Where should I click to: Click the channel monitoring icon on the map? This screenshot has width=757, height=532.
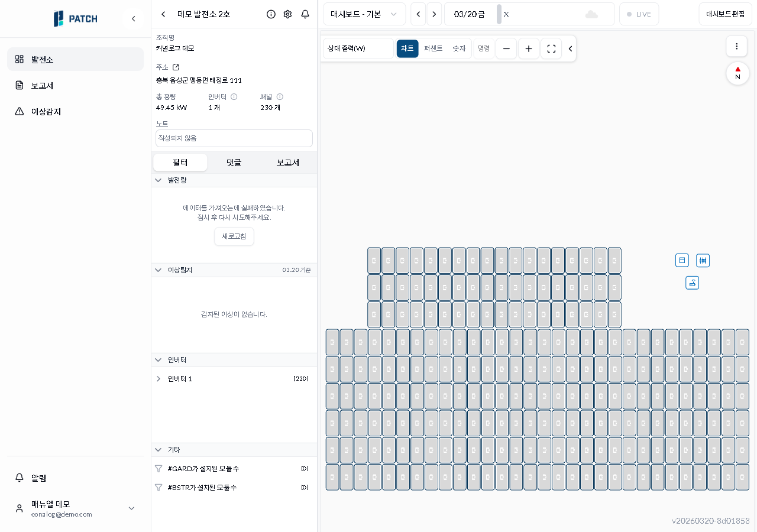point(703,260)
